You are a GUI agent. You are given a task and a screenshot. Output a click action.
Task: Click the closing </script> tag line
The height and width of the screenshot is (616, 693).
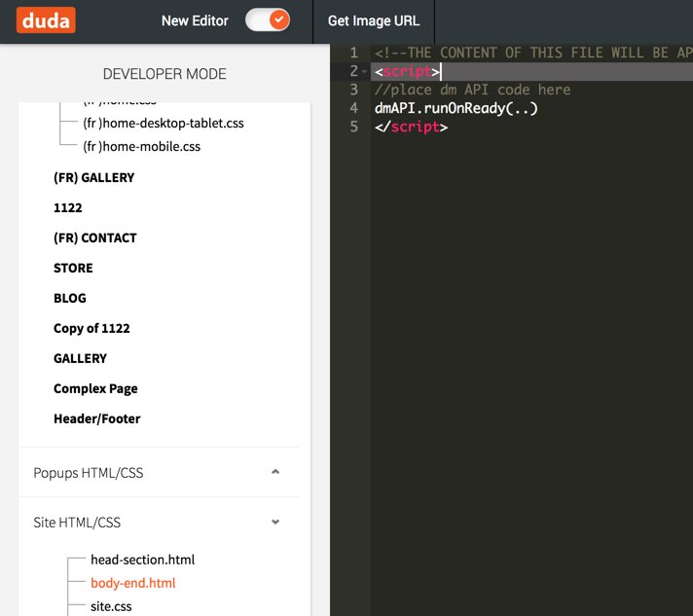pos(411,127)
